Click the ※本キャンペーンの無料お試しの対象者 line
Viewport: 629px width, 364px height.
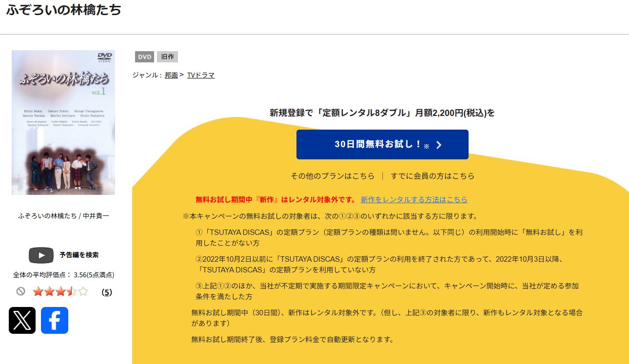(331, 216)
